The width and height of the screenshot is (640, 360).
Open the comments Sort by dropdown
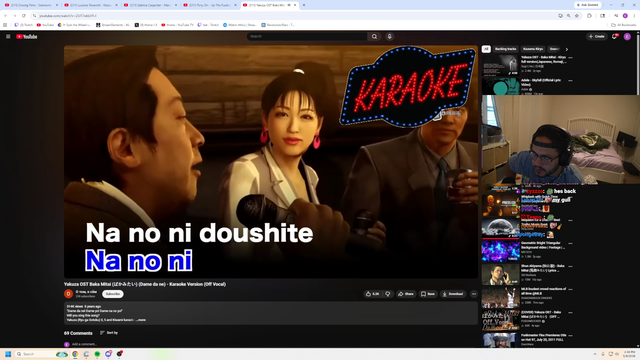coord(109,333)
